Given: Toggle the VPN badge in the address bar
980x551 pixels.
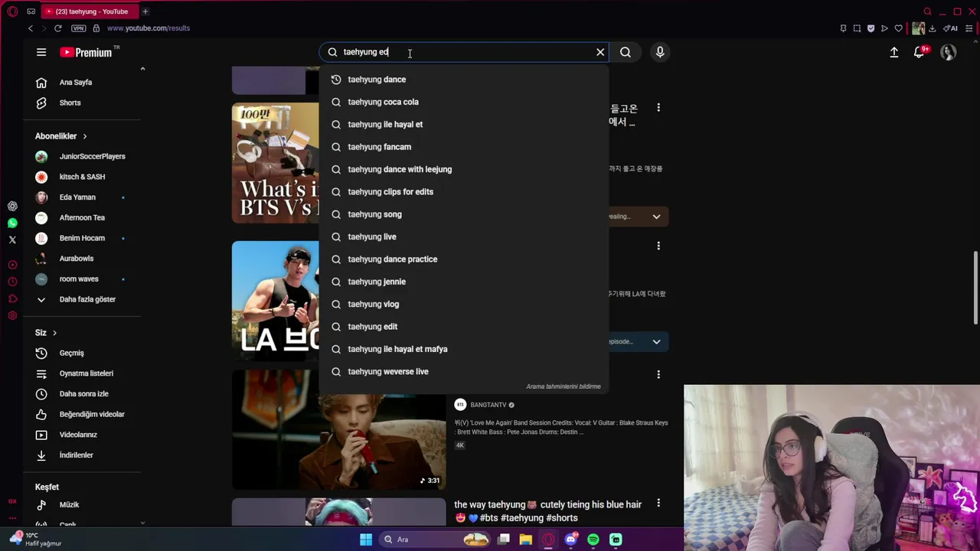Looking at the screenshot, I should 78,28.
